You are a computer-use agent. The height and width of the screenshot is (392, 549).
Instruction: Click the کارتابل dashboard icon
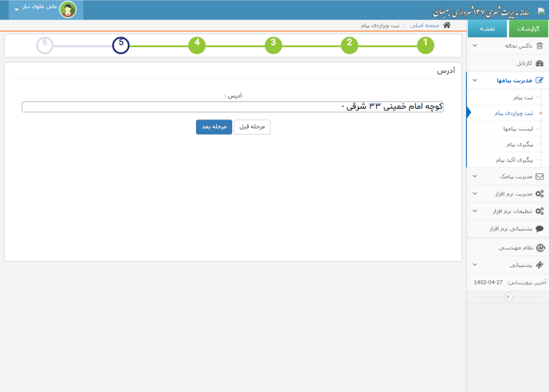coord(539,63)
